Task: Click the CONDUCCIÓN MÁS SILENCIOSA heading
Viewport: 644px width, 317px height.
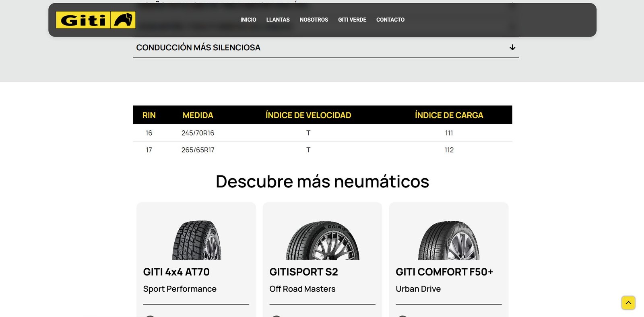Action: click(x=198, y=47)
